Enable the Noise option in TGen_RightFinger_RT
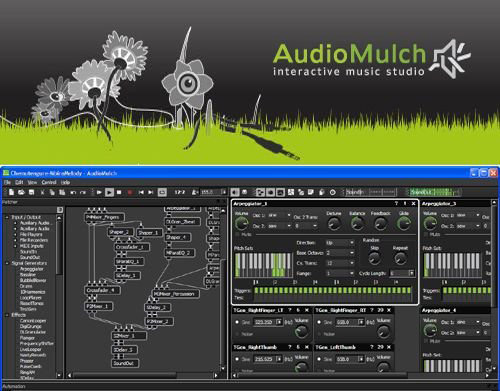 point(319,334)
